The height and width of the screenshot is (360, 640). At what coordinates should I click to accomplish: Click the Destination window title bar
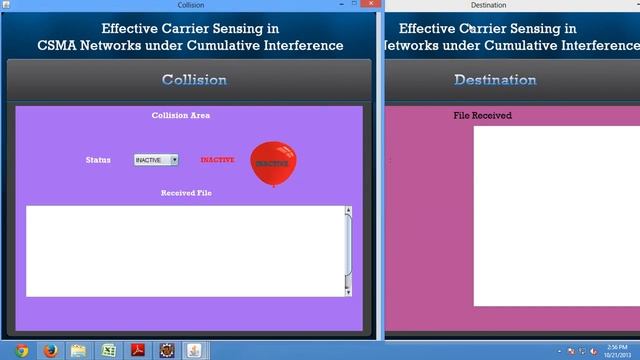point(512,5)
